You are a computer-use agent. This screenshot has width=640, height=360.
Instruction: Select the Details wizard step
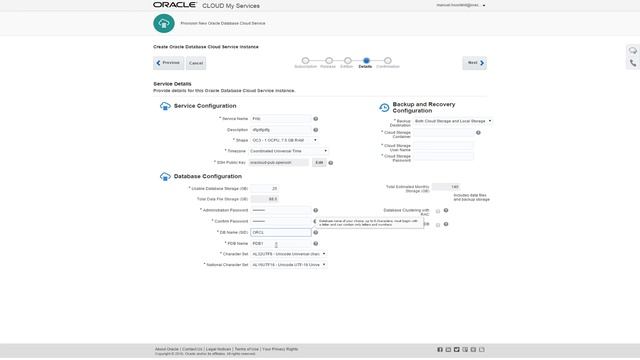(366, 60)
